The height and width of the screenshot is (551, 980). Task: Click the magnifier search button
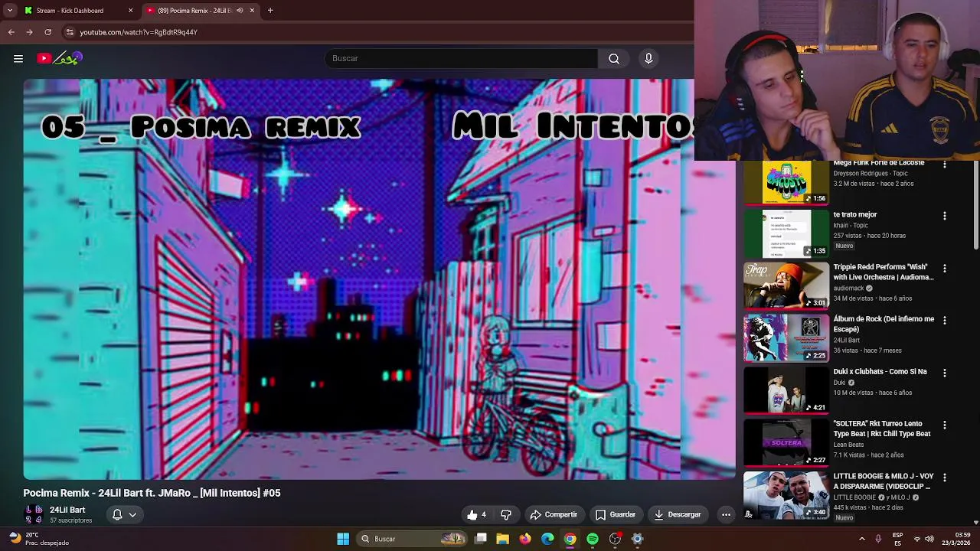pos(614,58)
